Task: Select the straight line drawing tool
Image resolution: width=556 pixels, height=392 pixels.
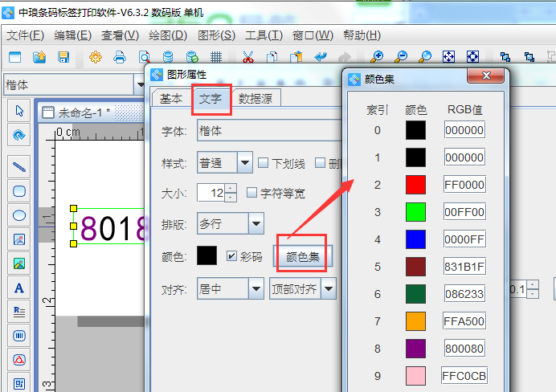Action: pyautogui.click(x=19, y=166)
